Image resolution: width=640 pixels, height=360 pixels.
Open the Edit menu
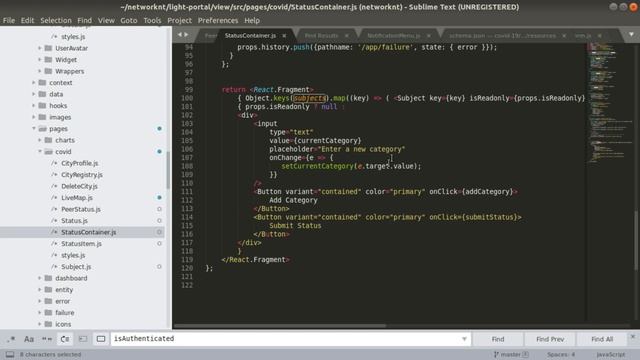pyautogui.click(x=27, y=20)
